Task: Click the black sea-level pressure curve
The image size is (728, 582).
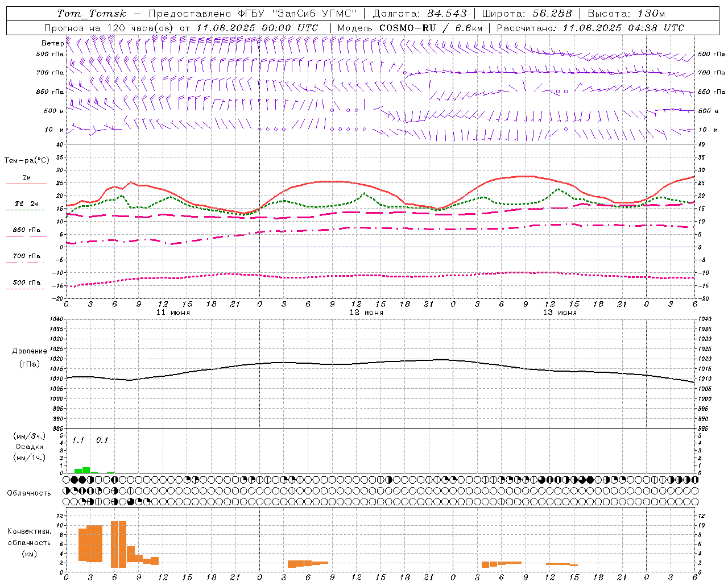Action: [380, 363]
